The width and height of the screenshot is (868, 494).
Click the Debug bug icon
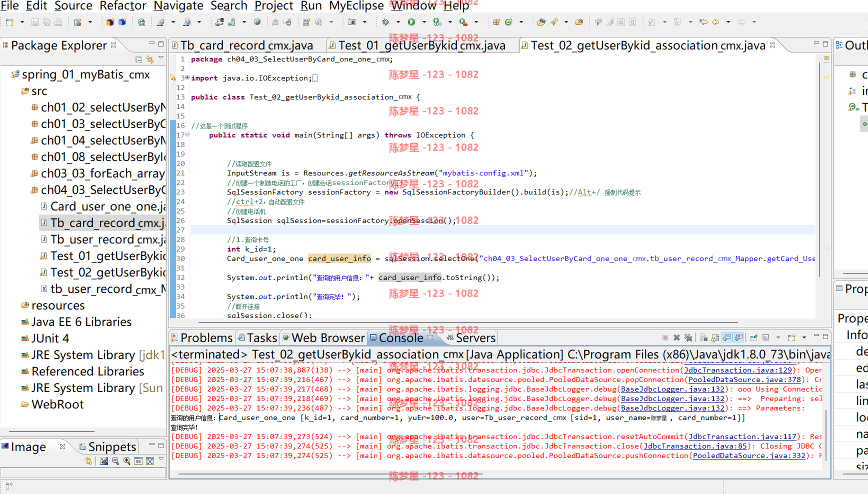click(385, 22)
